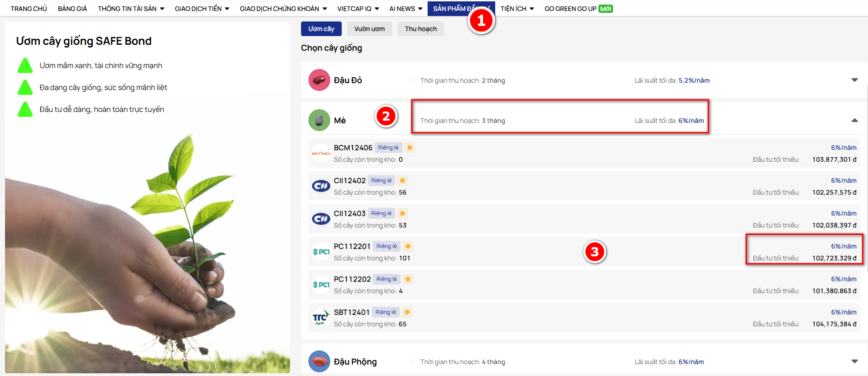Expand the Đậu Phộng seed row arrow
The height and width of the screenshot is (376, 868).
(855, 361)
